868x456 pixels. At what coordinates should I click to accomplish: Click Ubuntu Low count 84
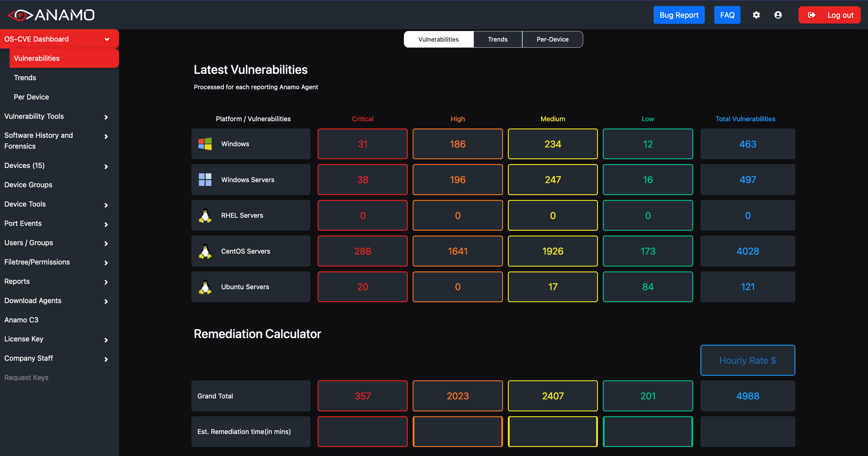pos(648,287)
